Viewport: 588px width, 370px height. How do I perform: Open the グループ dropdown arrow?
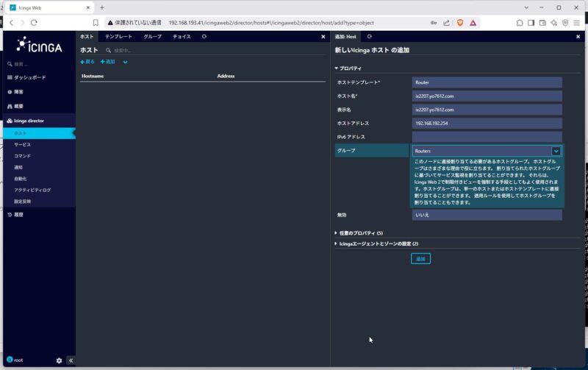click(556, 151)
